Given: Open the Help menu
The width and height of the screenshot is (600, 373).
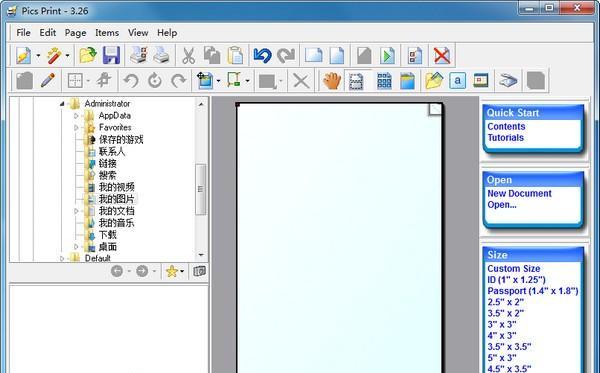Looking at the screenshot, I should tap(167, 33).
